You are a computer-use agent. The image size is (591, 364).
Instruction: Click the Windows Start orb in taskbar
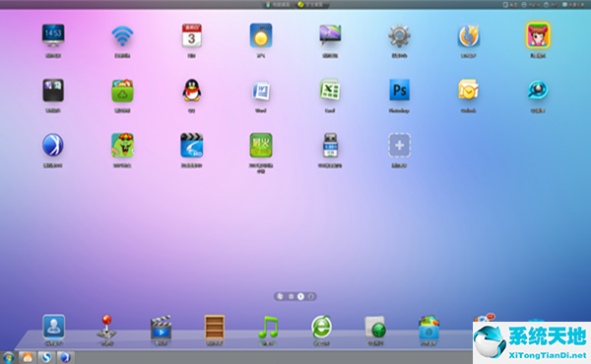(x=8, y=357)
